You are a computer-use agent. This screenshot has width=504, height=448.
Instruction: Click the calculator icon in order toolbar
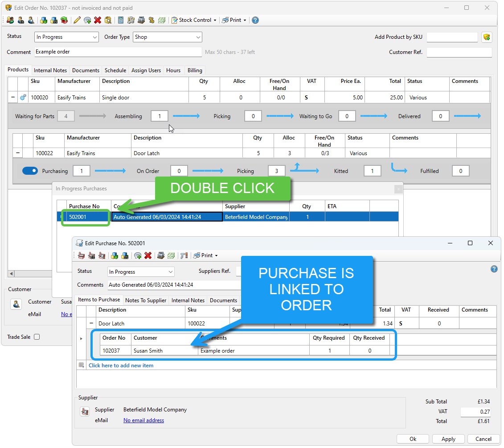point(121,20)
